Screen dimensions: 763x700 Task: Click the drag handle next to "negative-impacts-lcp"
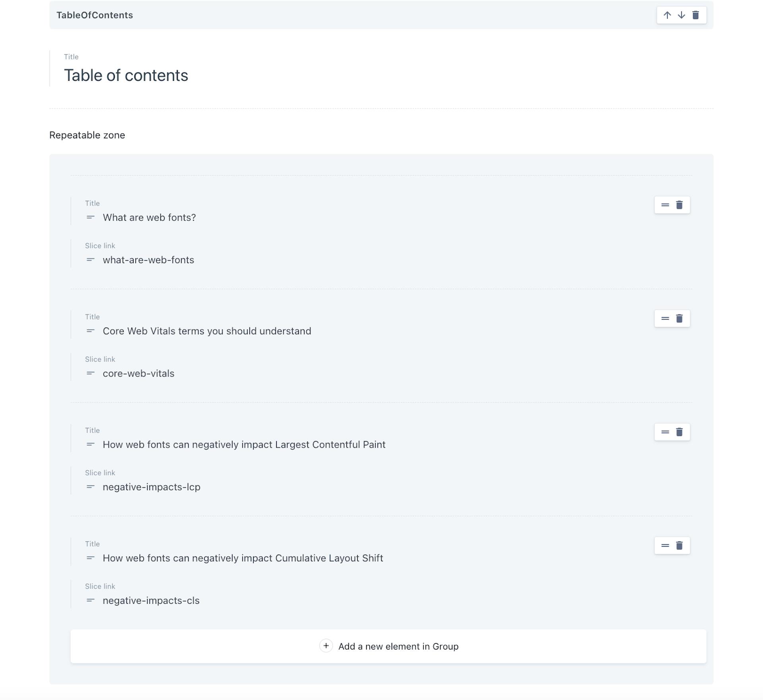[90, 487]
